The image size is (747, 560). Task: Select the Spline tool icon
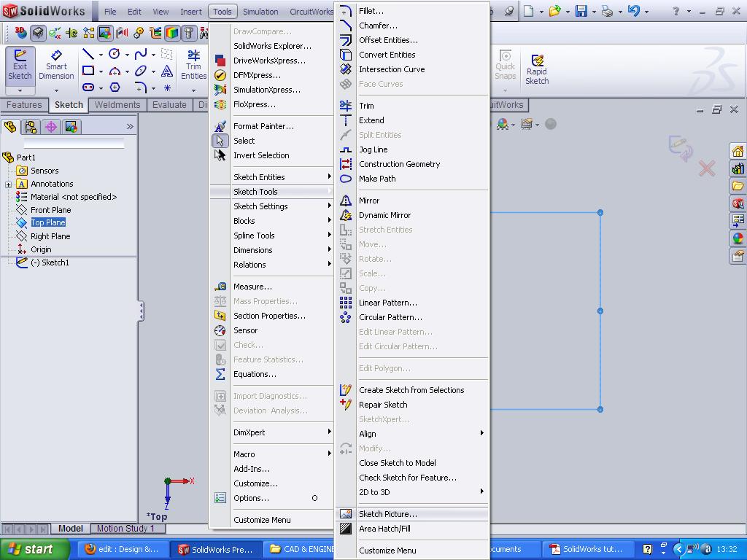[x=141, y=54]
